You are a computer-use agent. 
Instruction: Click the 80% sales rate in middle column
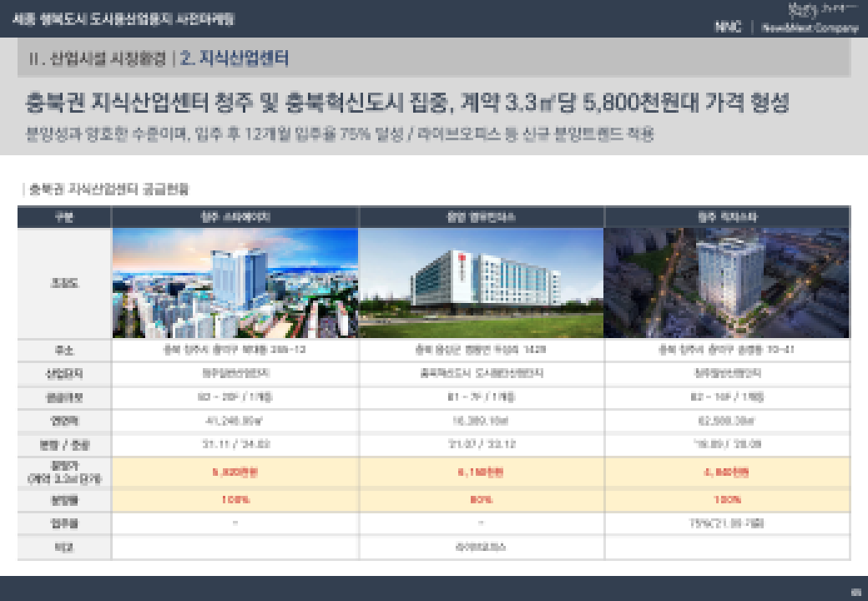click(481, 500)
